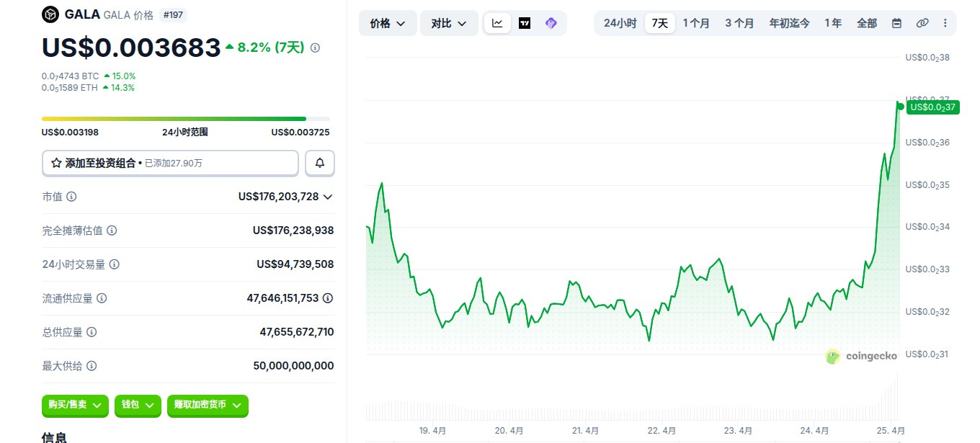Image resolution: width=980 pixels, height=443 pixels.
Task: Click the US$0.0₂37 current price label
Action: 933,107
